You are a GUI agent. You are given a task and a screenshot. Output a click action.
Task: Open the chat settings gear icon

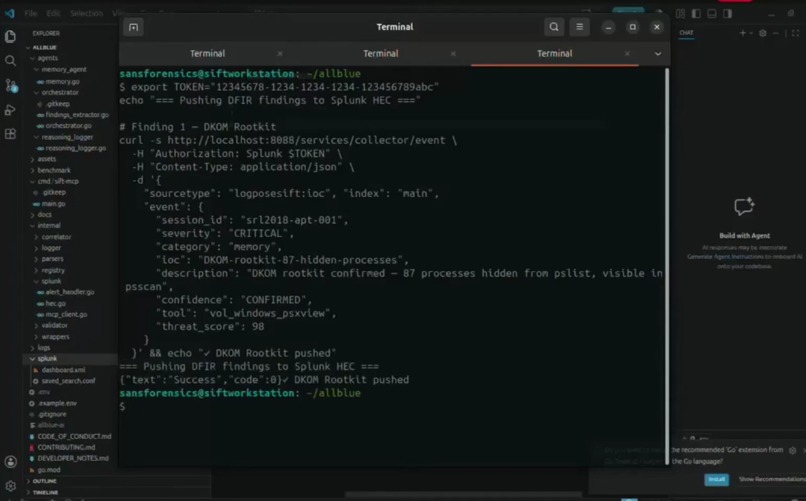(x=763, y=33)
